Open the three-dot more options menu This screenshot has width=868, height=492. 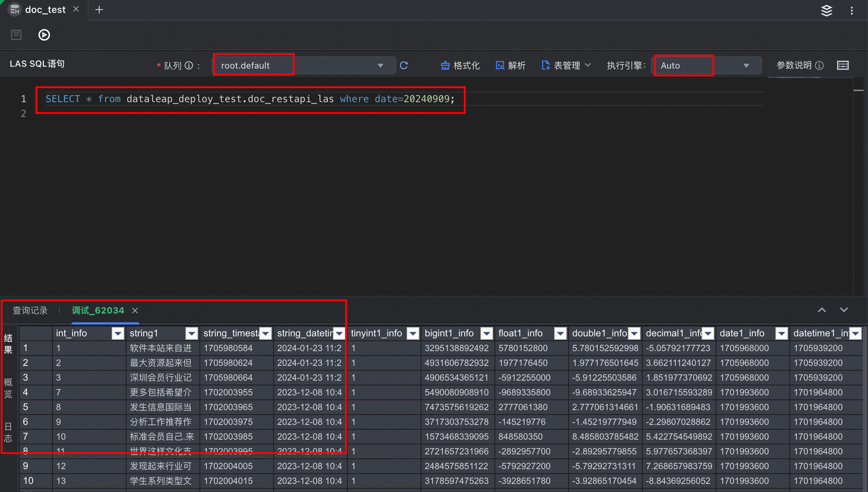(852, 11)
